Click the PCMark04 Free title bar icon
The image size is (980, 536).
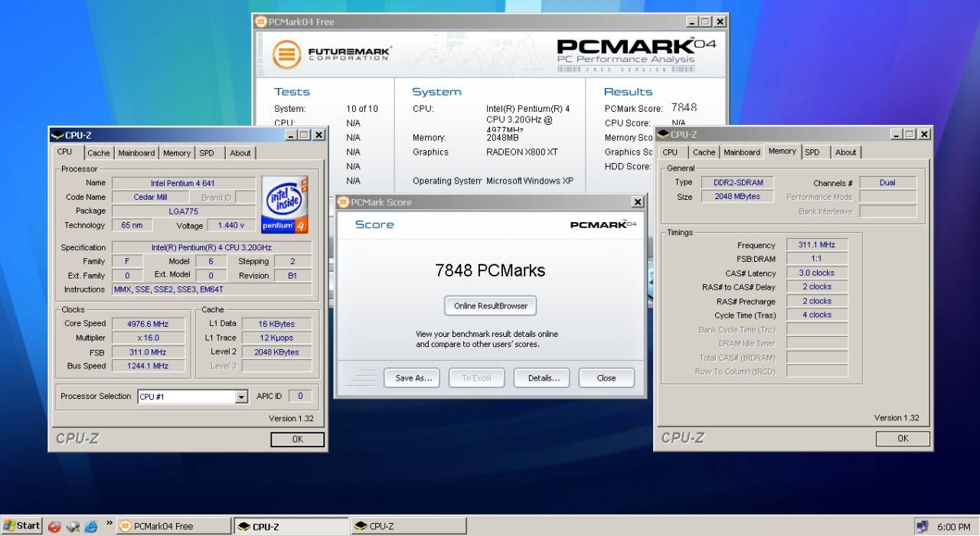pyautogui.click(x=261, y=21)
